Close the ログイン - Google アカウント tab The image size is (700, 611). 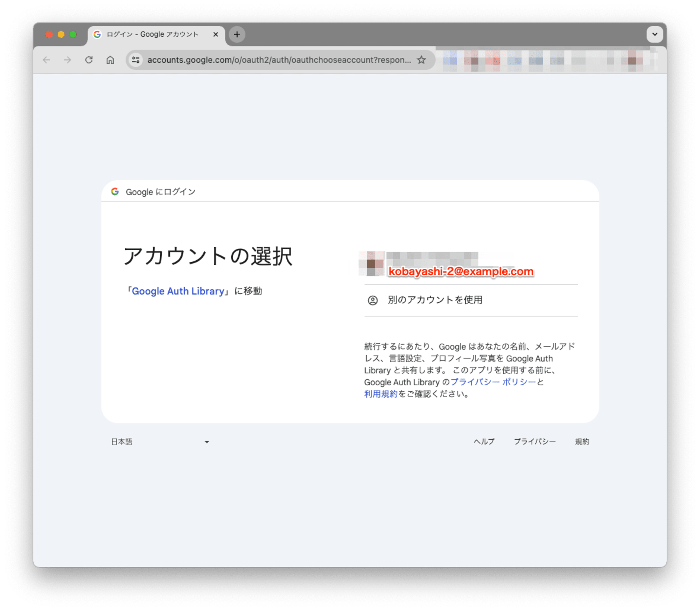216,34
